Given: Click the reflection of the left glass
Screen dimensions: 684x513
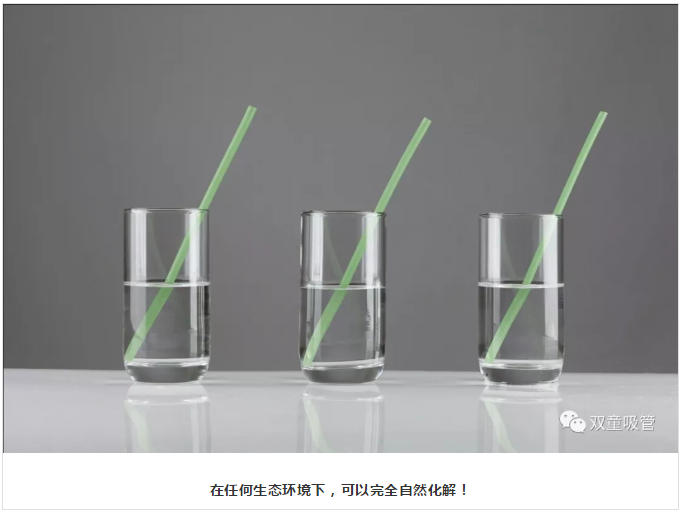Looking at the screenshot, I should [167, 418].
